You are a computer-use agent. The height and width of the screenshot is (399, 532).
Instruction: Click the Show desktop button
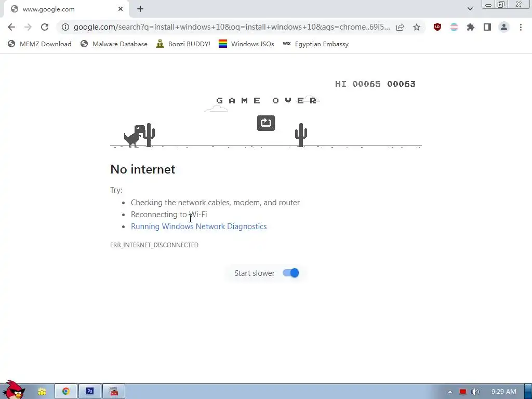point(528,392)
